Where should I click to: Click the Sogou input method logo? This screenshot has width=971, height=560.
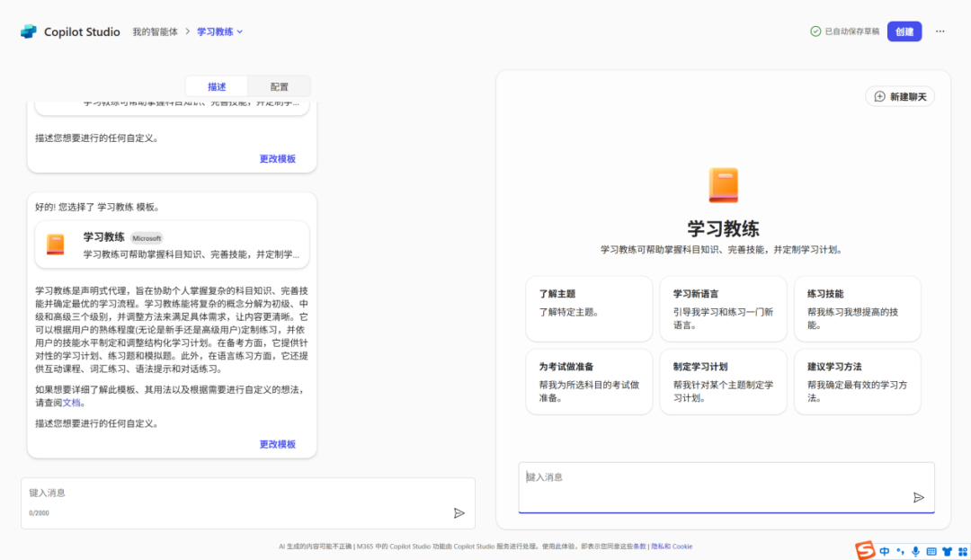pyautogui.click(x=865, y=550)
